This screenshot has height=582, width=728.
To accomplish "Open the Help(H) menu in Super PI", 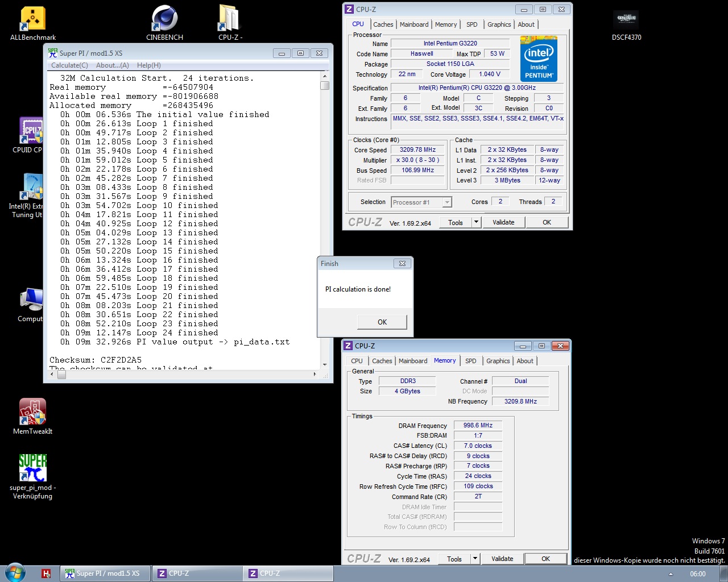I will click(149, 65).
